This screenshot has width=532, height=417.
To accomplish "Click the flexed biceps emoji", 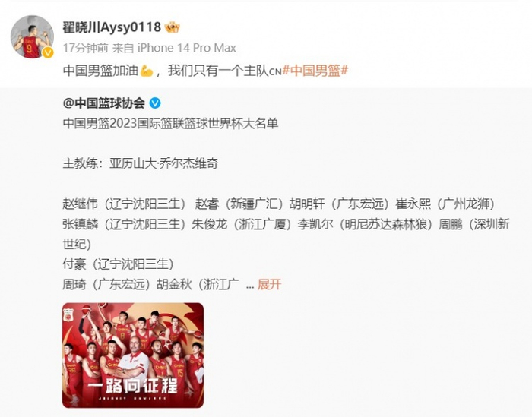I will click(x=146, y=71).
